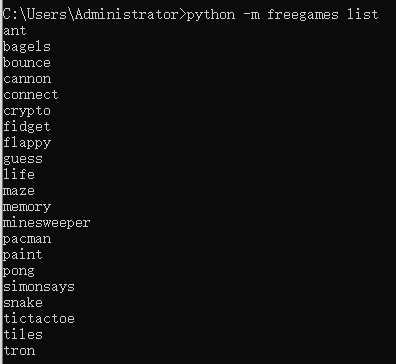Click the 'connect' entry
This screenshot has height=364, width=396.
[31, 95]
